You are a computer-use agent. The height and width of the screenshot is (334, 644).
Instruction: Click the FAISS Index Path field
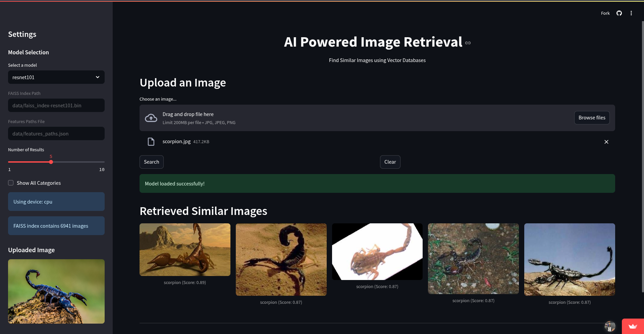pos(56,105)
